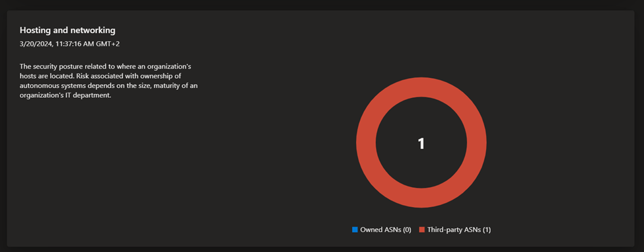Click the GMT+2 timezone text

click(106, 44)
